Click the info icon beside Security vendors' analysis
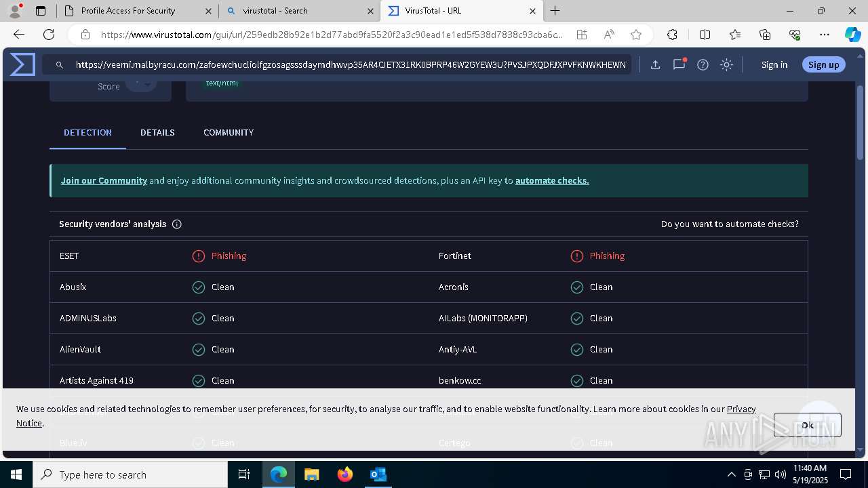Image resolution: width=868 pixels, height=488 pixels. point(177,224)
